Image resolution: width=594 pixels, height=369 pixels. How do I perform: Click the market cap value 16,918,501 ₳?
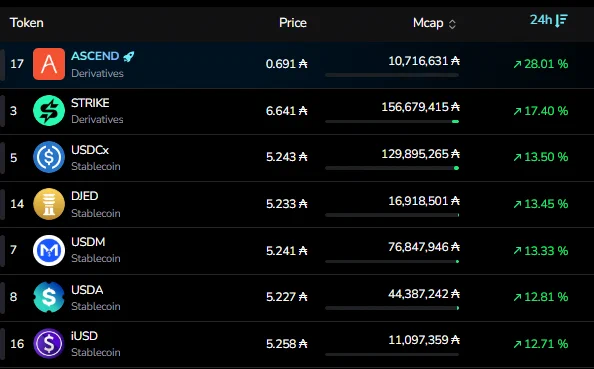point(424,200)
